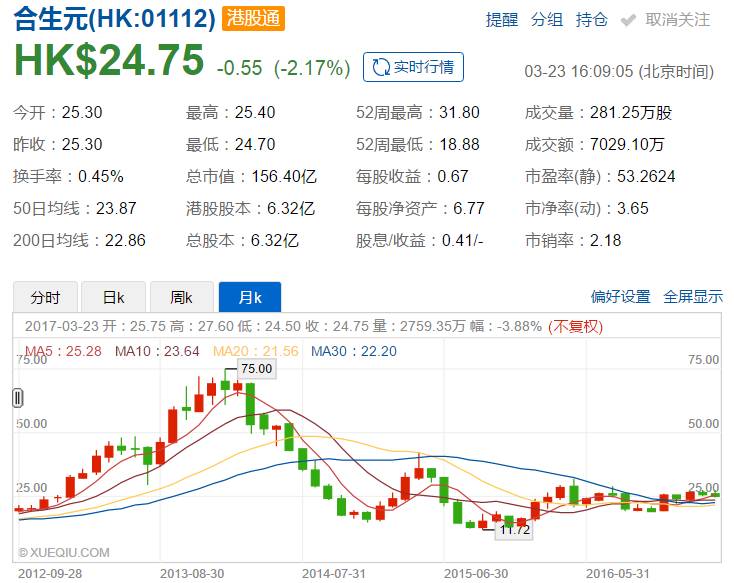734x583 pixels.
Task: Click the 昨收:25.30 value
Action: [82, 144]
